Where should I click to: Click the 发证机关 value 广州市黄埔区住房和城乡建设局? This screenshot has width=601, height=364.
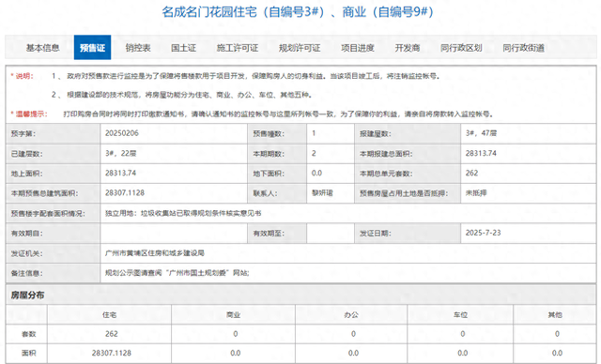tap(155, 253)
